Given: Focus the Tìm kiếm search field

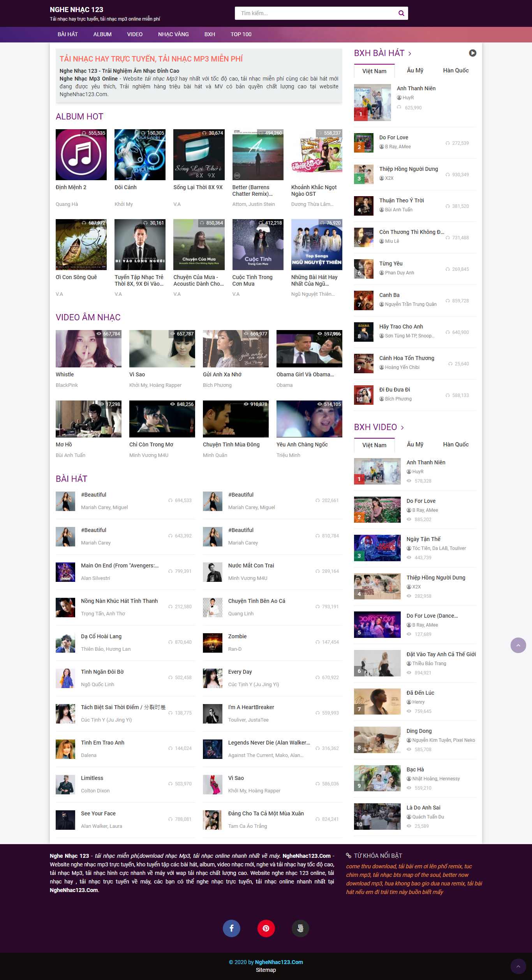Looking at the screenshot, I should 315,13.
